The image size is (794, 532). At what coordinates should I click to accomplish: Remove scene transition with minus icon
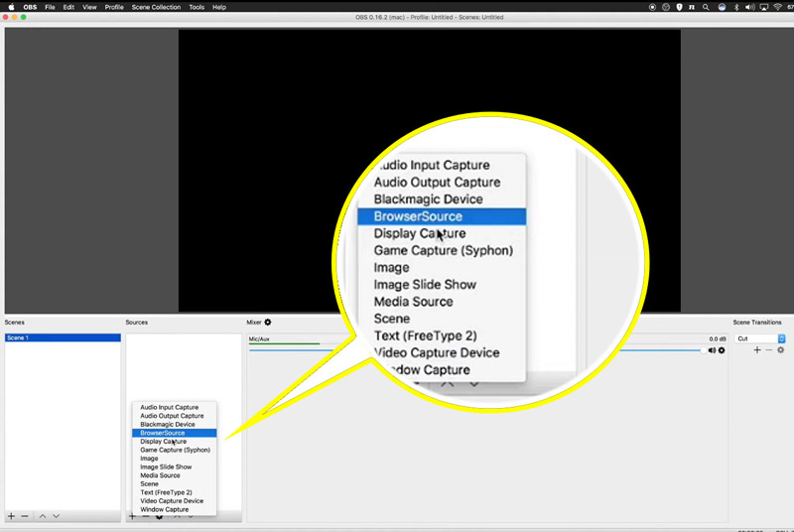[x=769, y=350]
